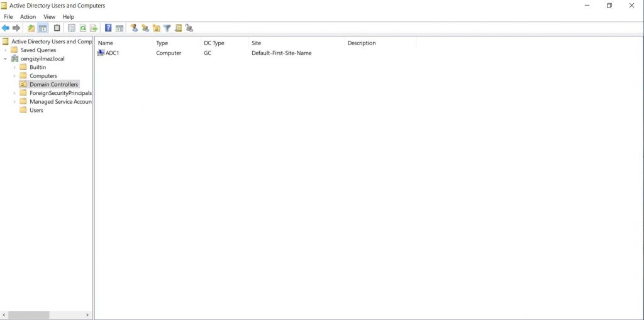Expand the Saved Queries node

[x=5, y=50]
